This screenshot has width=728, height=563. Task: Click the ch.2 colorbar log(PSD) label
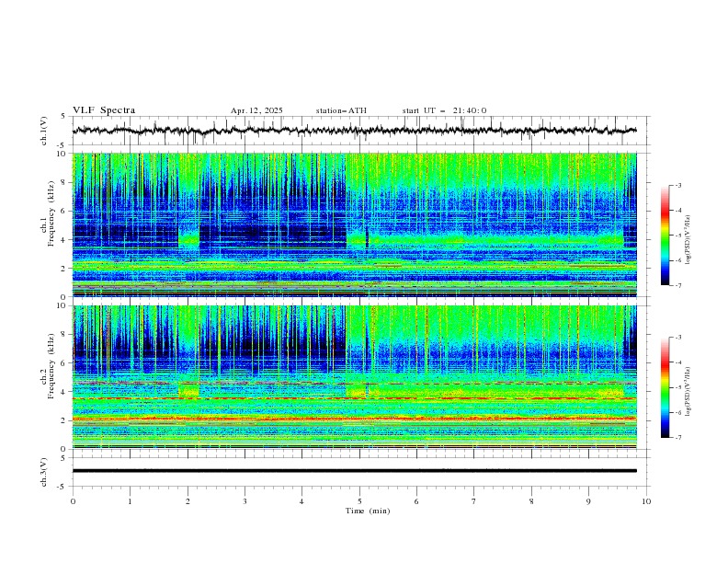click(688, 392)
